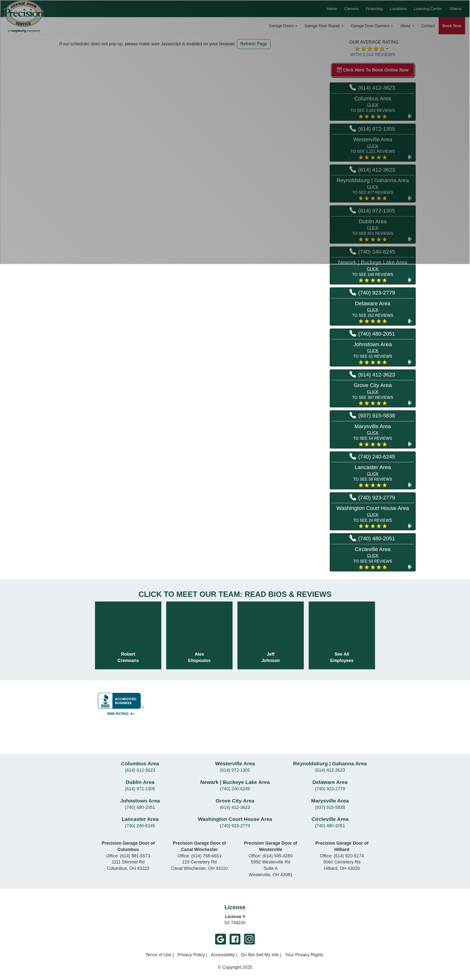The image size is (470, 980).
Task: Click the Canal Winchester office number (614) 768-6651
Action: [x=206, y=856]
